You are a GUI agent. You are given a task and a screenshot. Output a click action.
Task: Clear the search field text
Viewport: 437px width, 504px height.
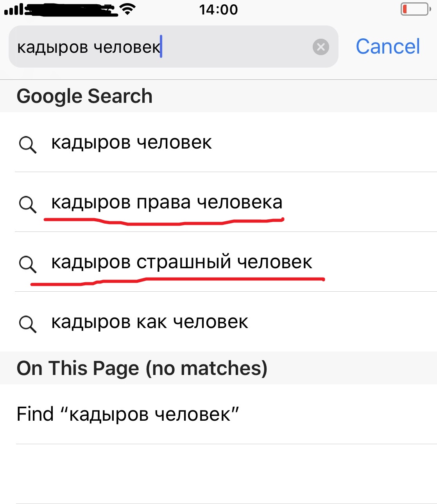click(321, 47)
